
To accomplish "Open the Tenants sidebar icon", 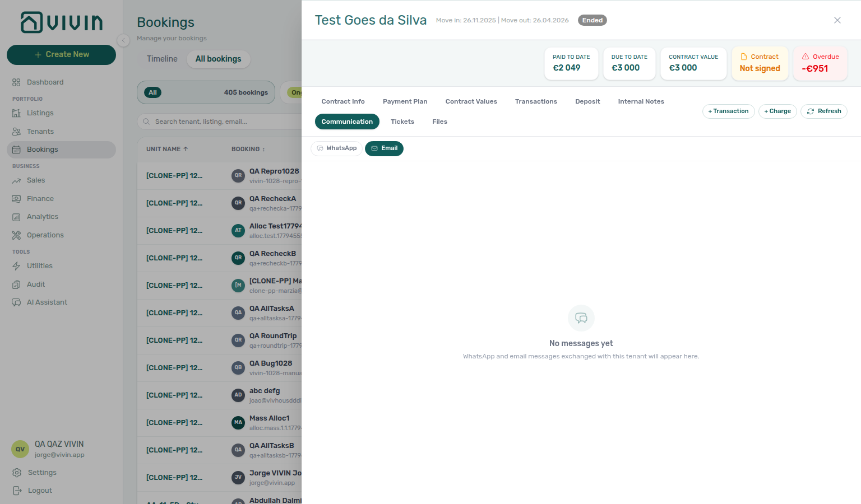I will click(16, 132).
